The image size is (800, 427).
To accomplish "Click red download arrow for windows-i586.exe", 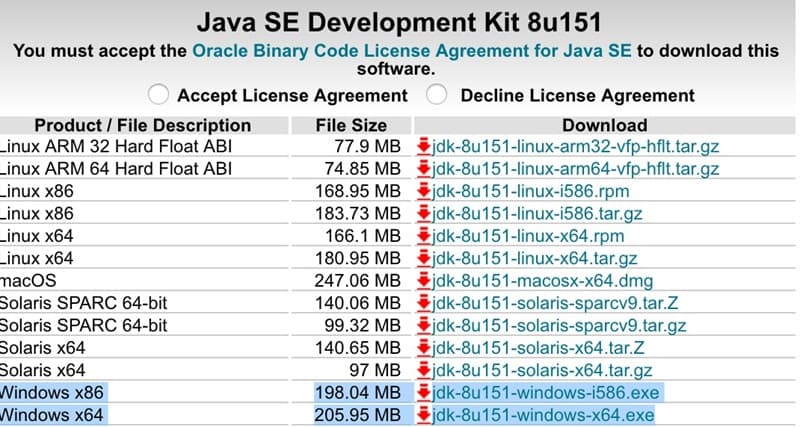I will (423, 393).
